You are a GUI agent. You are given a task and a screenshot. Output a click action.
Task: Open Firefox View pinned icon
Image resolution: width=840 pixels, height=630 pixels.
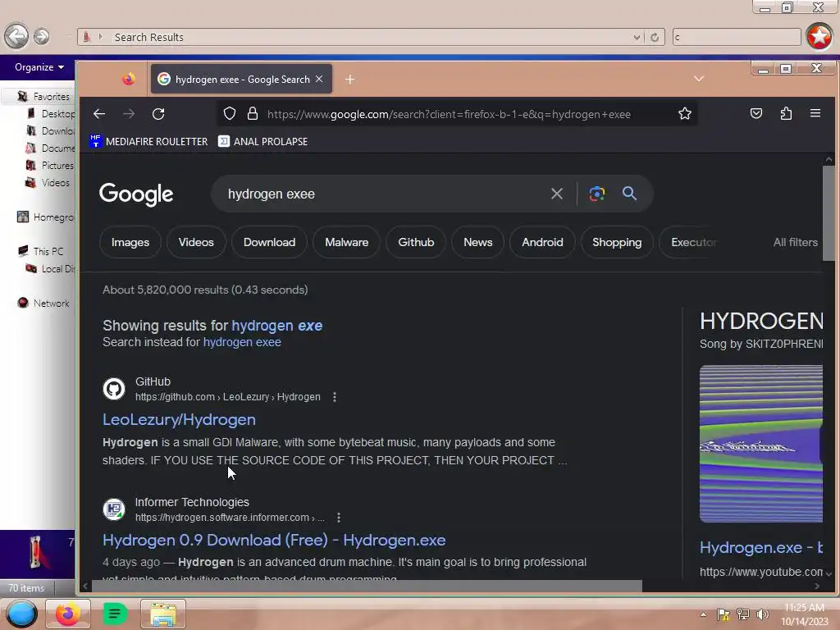pyautogui.click(x=129, y=80)
